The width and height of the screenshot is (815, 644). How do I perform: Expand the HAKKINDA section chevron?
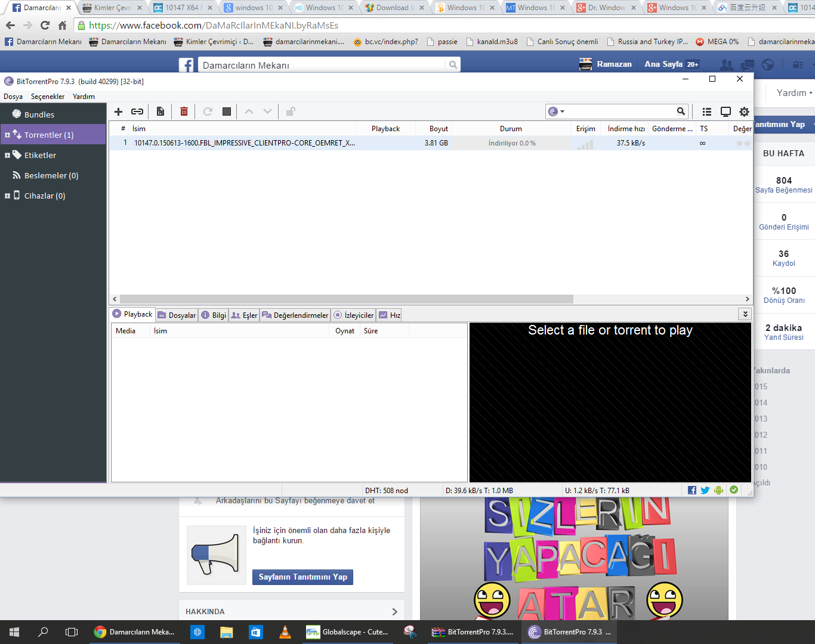[394, 612]
